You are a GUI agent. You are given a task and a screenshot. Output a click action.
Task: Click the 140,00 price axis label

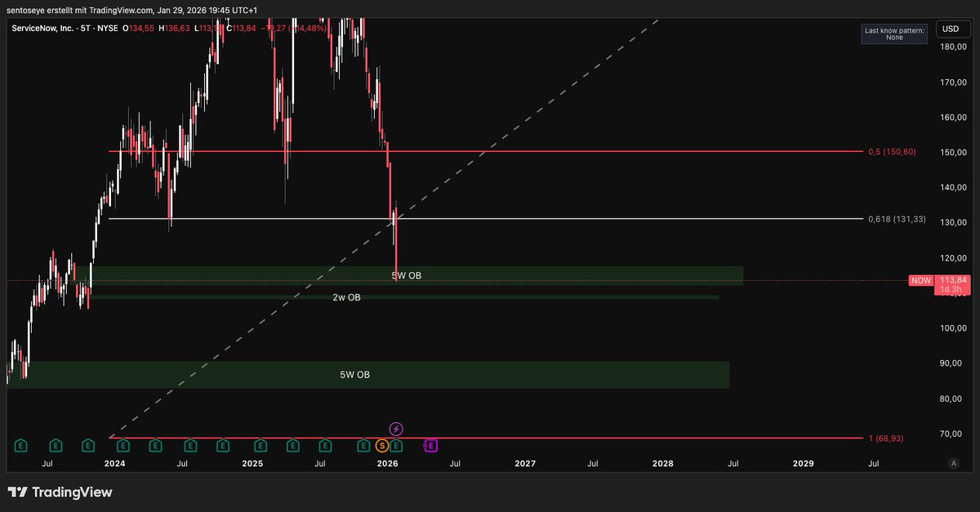[x=954, y=188]
